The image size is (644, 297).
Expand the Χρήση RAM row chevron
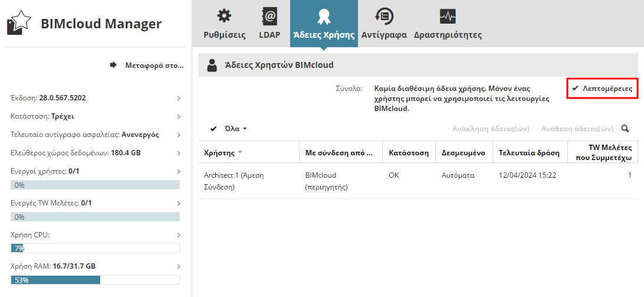tap(179, 266)
